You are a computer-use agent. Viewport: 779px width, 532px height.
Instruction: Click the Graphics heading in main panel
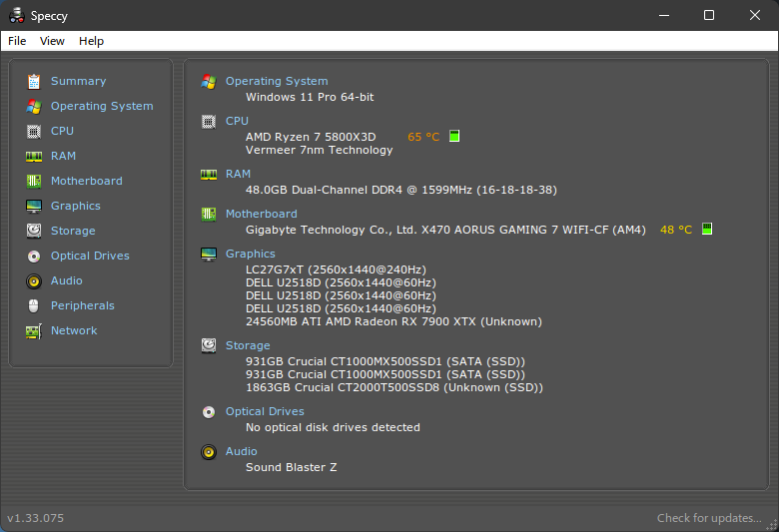click(250, 254)
